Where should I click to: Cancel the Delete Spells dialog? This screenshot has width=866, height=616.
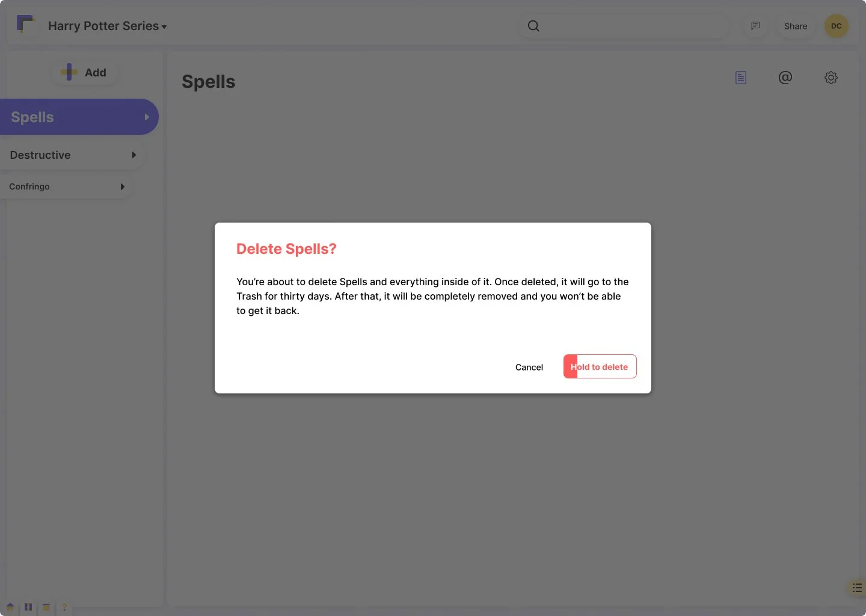(x=529, y=367)
